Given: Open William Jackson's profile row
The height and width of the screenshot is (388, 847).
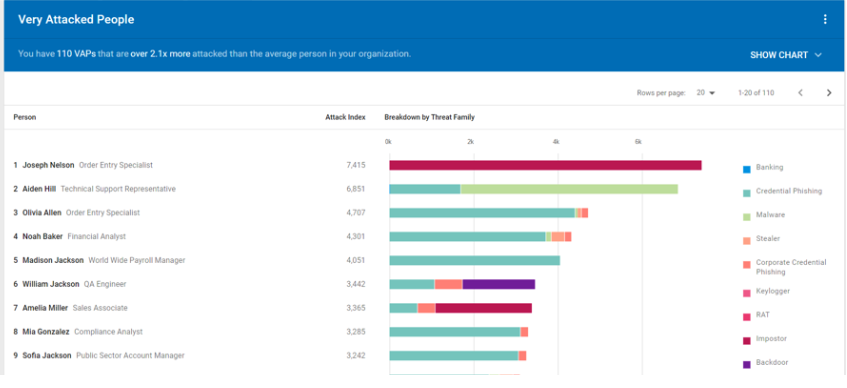Looking at the screenshot, I should 358,284.
